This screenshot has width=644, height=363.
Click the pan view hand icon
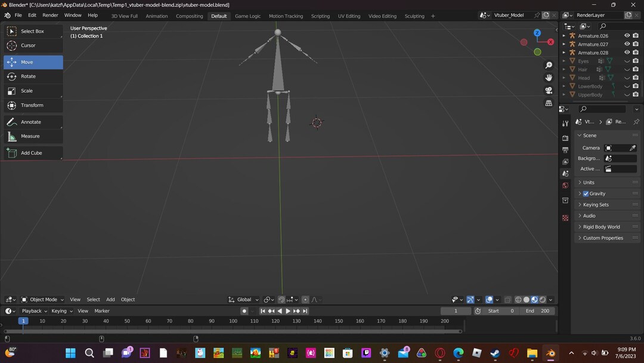[x=549, y=78]
